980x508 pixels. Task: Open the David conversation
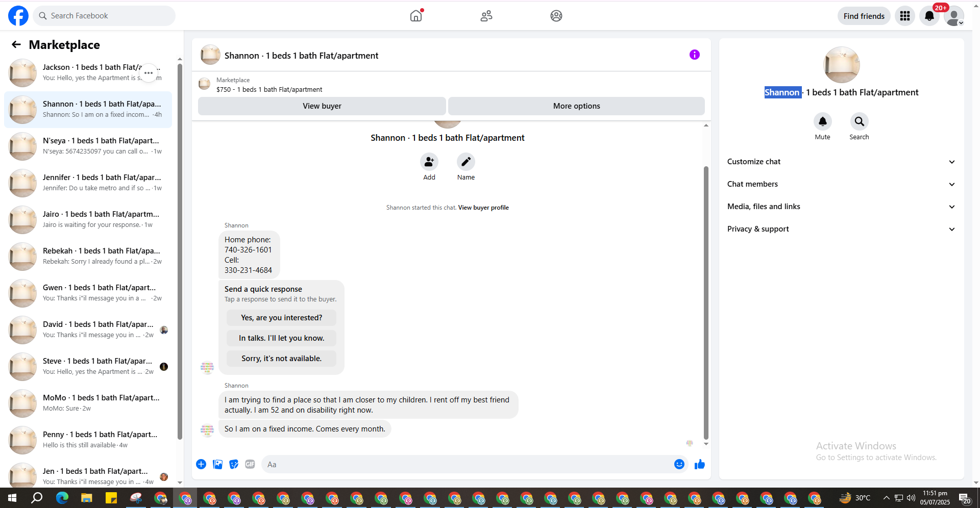88,330
